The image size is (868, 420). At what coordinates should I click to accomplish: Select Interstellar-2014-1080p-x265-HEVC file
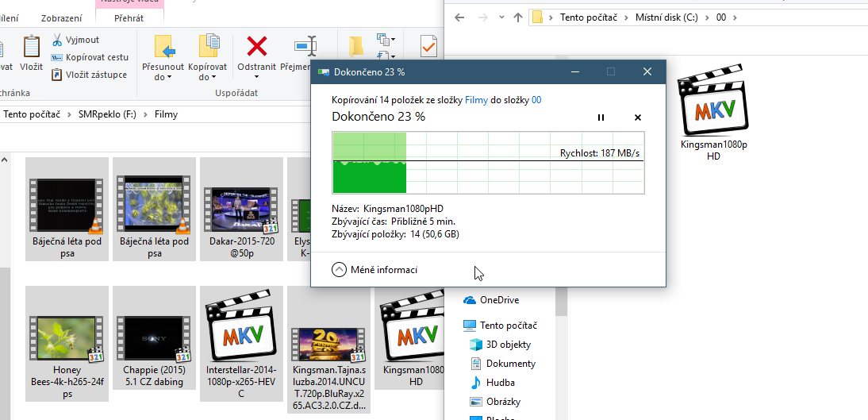(x=241, y=344)
